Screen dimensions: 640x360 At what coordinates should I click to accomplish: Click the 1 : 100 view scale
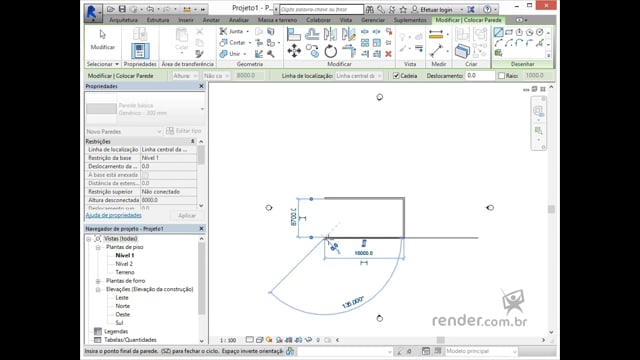point(228,340)
